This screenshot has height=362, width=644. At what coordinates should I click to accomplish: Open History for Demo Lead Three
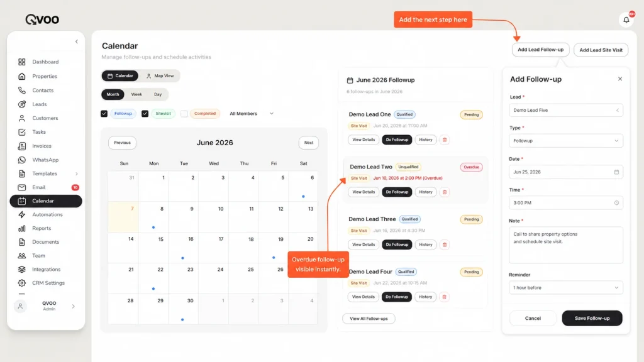click(426, 244)
